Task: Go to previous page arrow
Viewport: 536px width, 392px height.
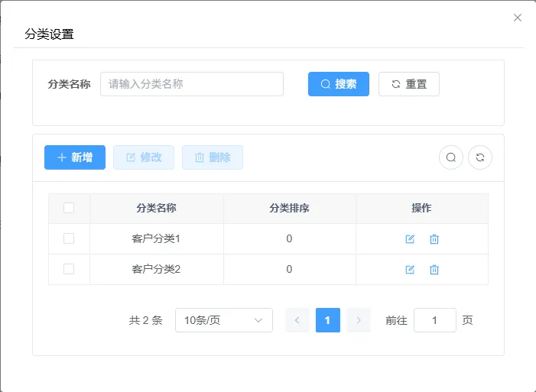Action: (297, 320)
